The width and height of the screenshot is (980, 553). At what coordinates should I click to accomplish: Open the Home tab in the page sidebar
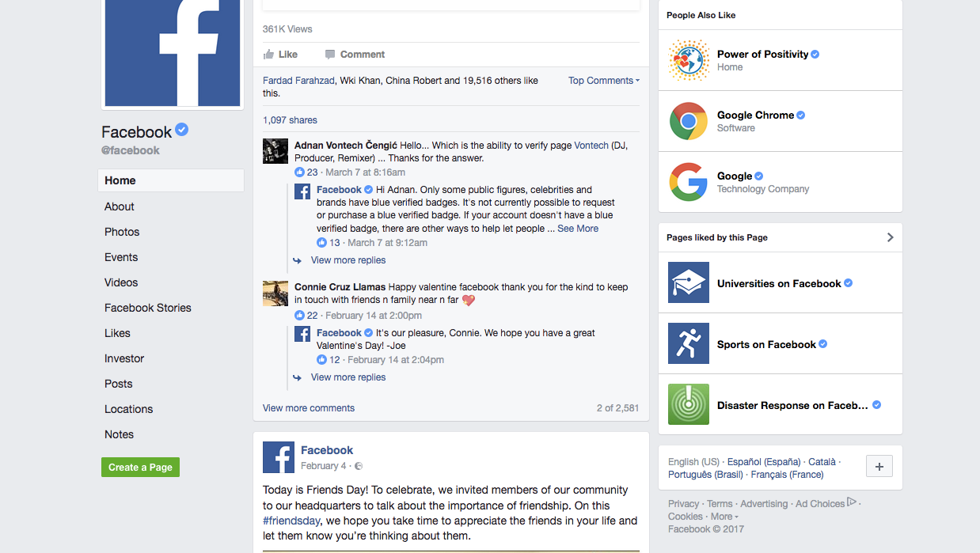tap(171, 180)
